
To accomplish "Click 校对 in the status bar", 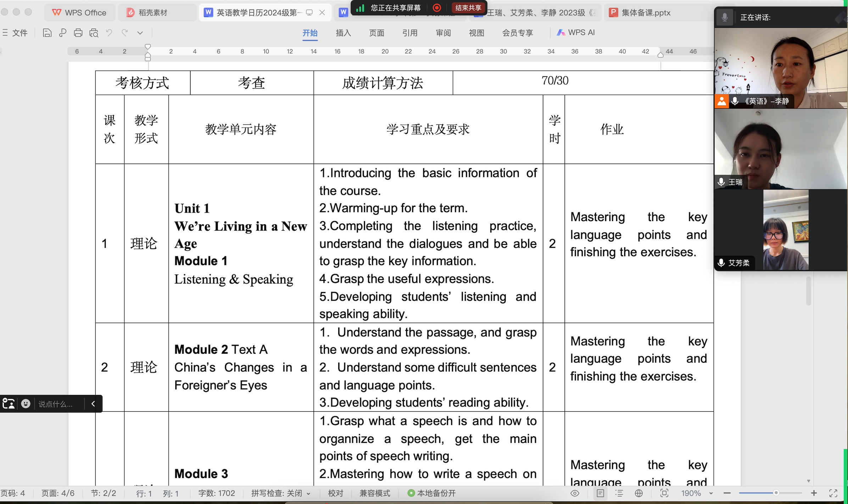I will (x=335, y=493).
